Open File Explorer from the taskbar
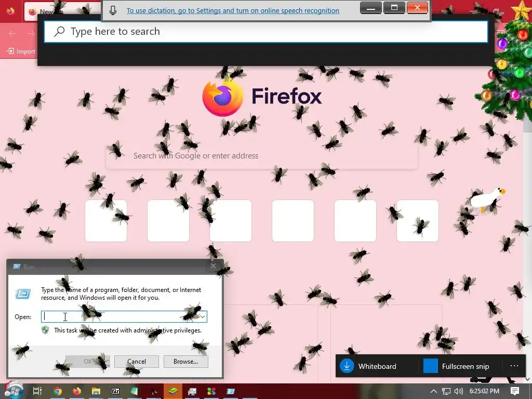This screenshot has height=399, width=532. [96, 391]
